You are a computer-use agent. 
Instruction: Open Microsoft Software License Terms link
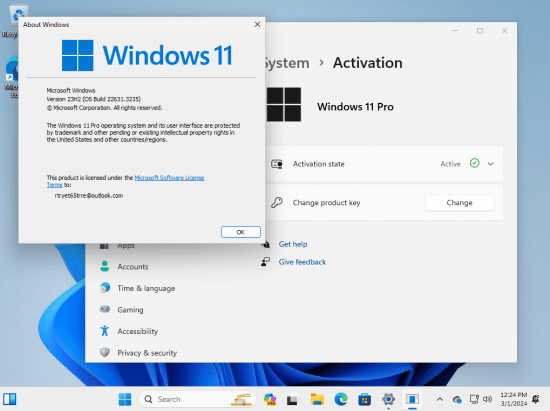coord(169,177)
